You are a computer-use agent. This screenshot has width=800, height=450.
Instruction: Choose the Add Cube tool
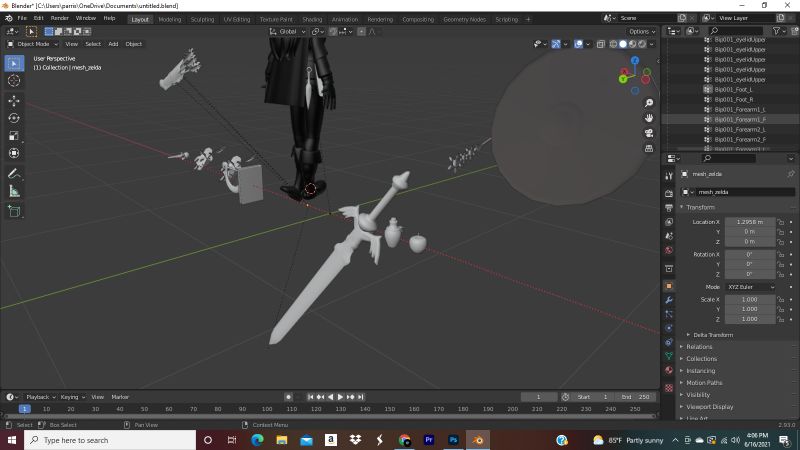coord(14,211)
